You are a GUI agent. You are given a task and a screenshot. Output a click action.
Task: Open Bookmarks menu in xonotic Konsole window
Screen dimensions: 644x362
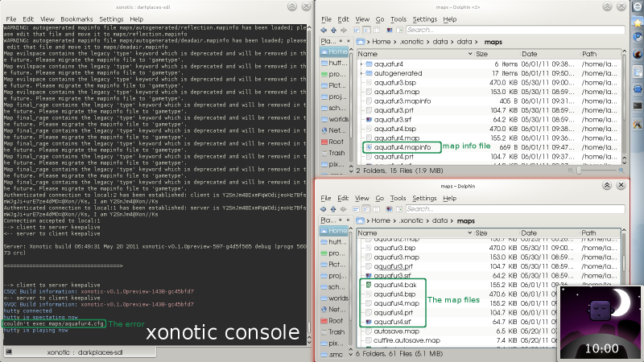click(x=76, y=19)
